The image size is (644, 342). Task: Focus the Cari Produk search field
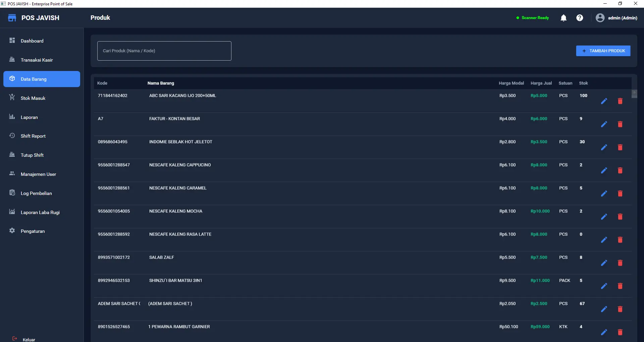coord(164,51)
